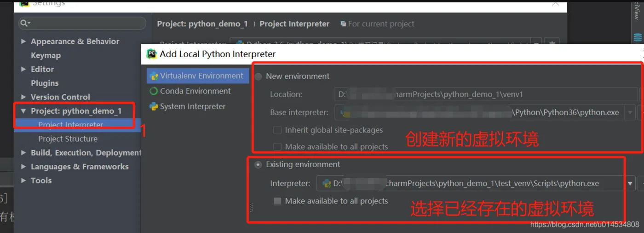Check Make available to all projects under Existing

point(277,201)
